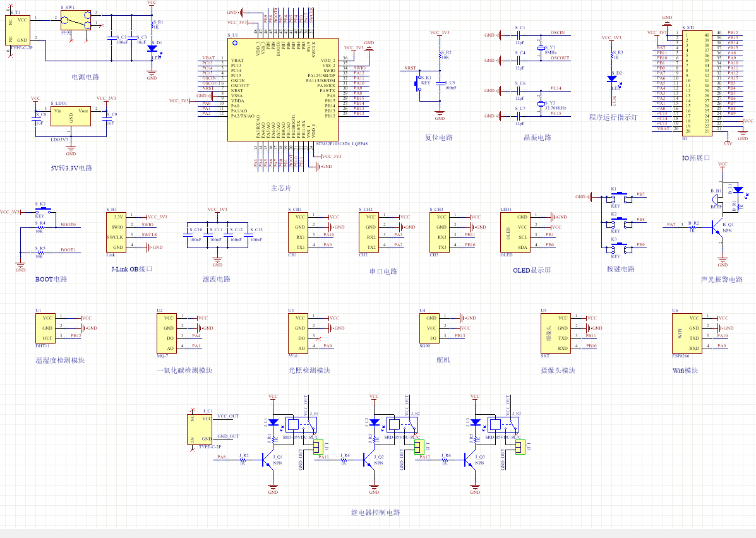The height and width of the screenshot is (538, 756).
Task: Click the 'IO拓展口' label
Action: click(696, 158)
